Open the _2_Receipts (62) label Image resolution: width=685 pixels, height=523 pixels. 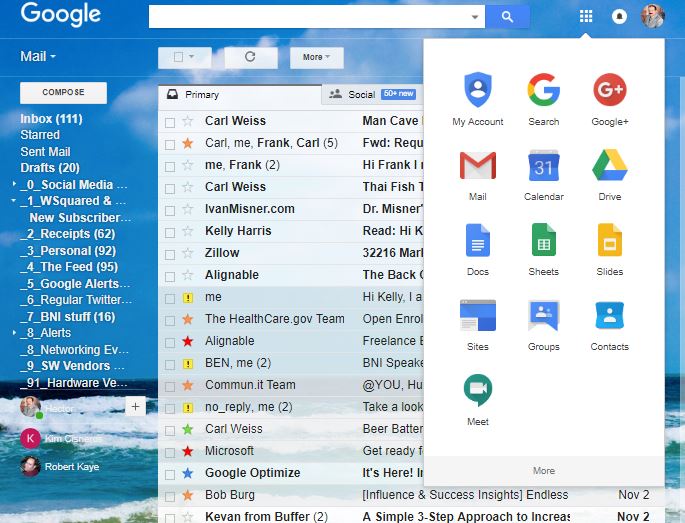[x=68, y=234]
